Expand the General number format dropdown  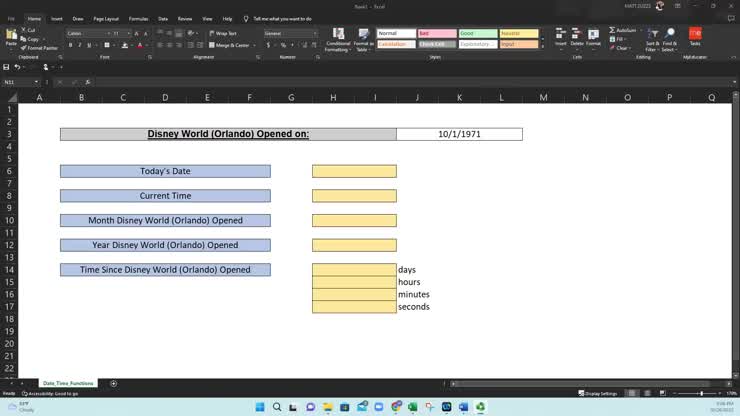[x=314, y=33]
